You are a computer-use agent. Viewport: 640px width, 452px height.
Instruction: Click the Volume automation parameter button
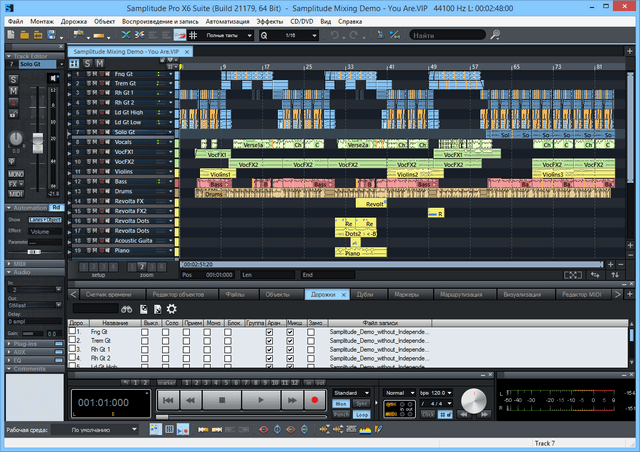[38, 231]
